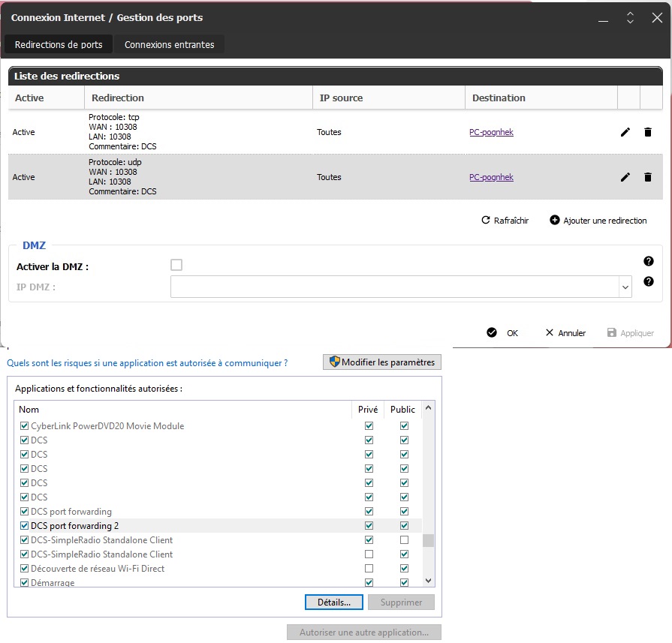Click into the IP DMZ input field
The width and height of the screenshot is (672, 643).
395,287
